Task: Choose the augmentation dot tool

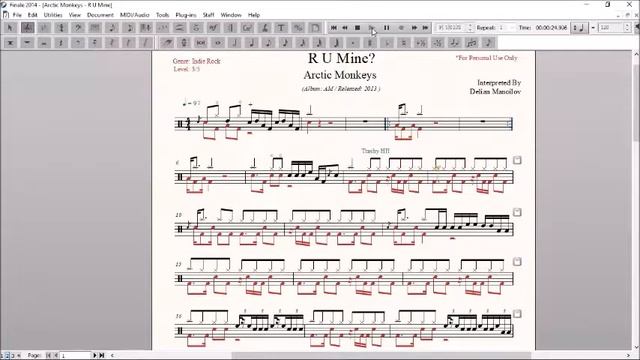Action: coord(353,42)
